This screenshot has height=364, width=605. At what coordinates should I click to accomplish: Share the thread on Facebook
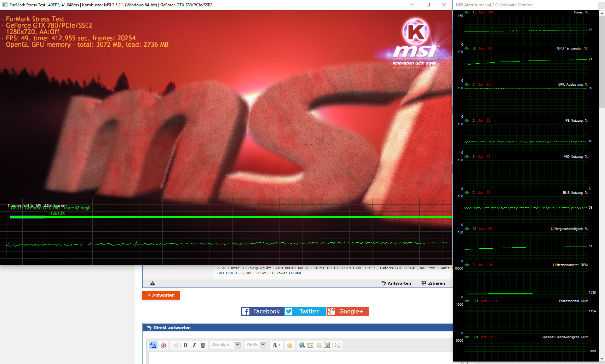262,311
